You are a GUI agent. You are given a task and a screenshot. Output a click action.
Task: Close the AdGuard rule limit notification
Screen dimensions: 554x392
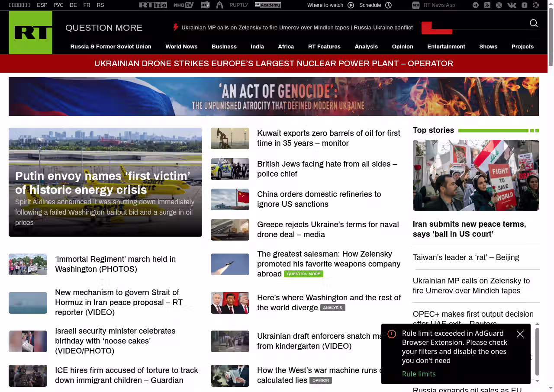point(520,334)
